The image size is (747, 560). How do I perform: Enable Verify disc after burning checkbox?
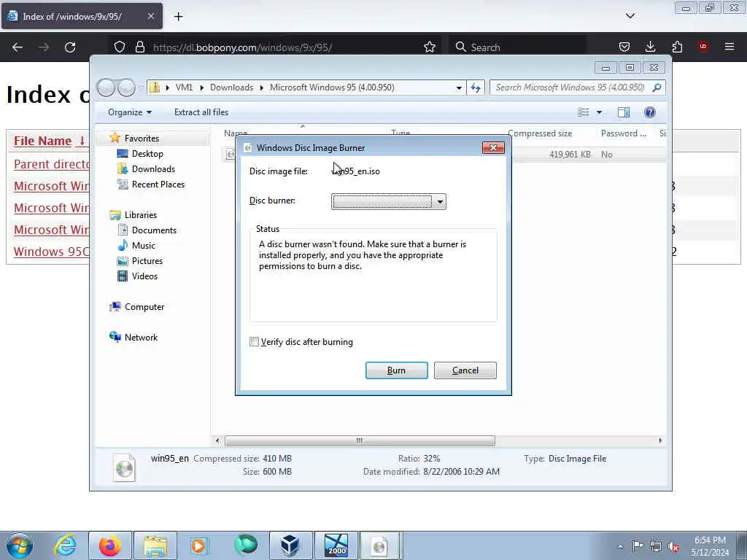255,342
